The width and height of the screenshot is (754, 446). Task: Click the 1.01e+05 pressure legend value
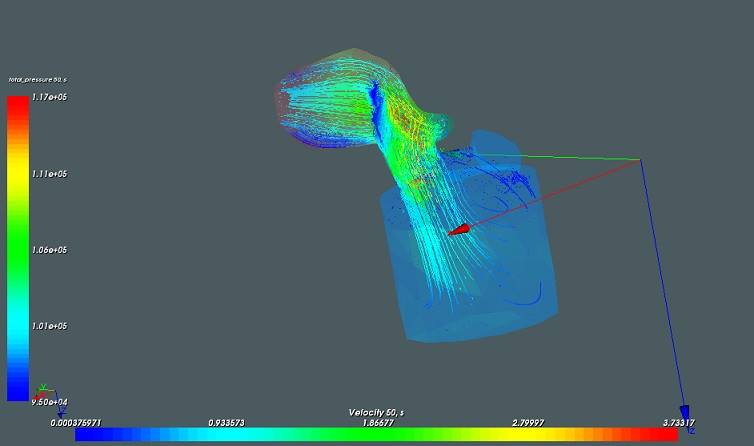49,326
